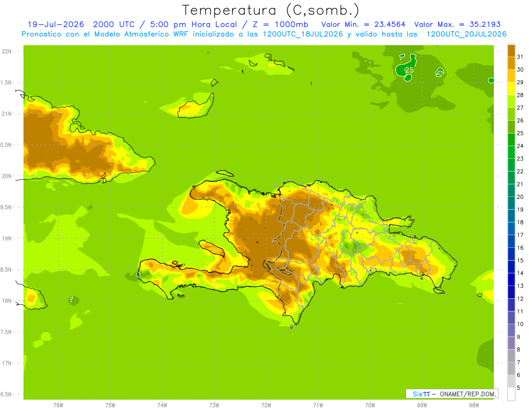This screenshot has height=411, width=532.
Task: Click the colorbar label '20'
Action: click(520, 197)
